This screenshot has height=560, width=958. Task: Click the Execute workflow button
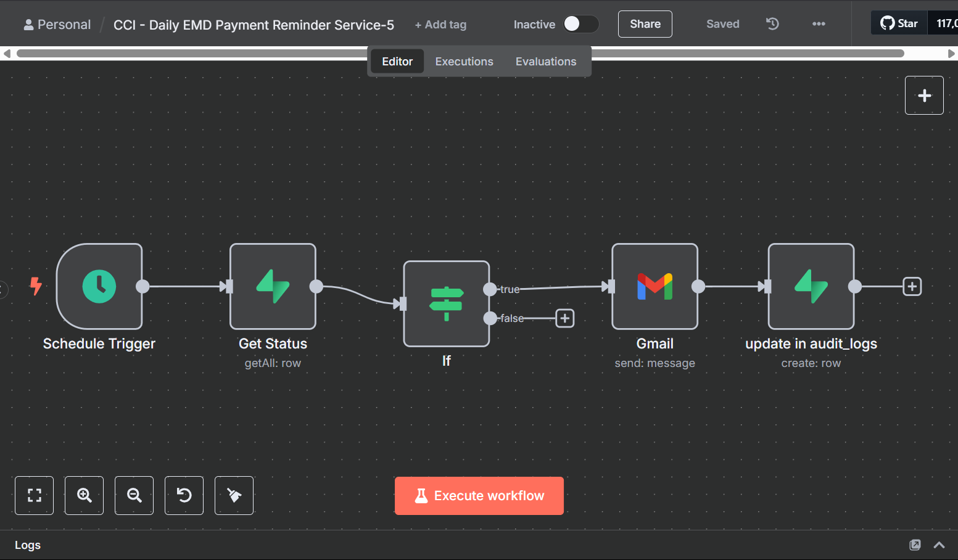(x=479, y=496)
